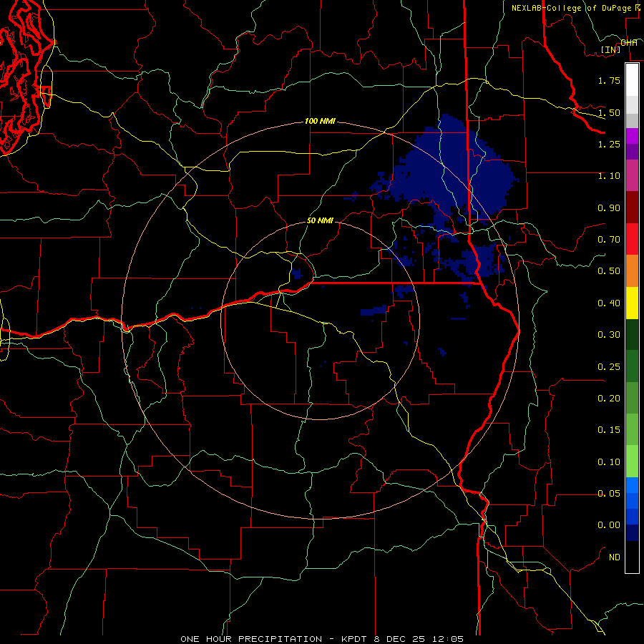The image size is (644, 644).
Task: Click the orange segment of the color scale
Action: [632, 271]
